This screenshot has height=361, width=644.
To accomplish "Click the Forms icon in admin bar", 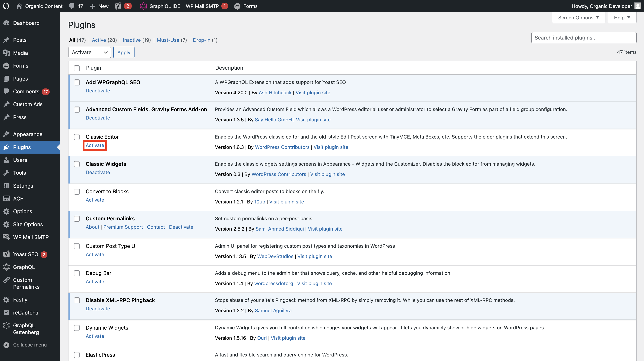I will [237, 6].
